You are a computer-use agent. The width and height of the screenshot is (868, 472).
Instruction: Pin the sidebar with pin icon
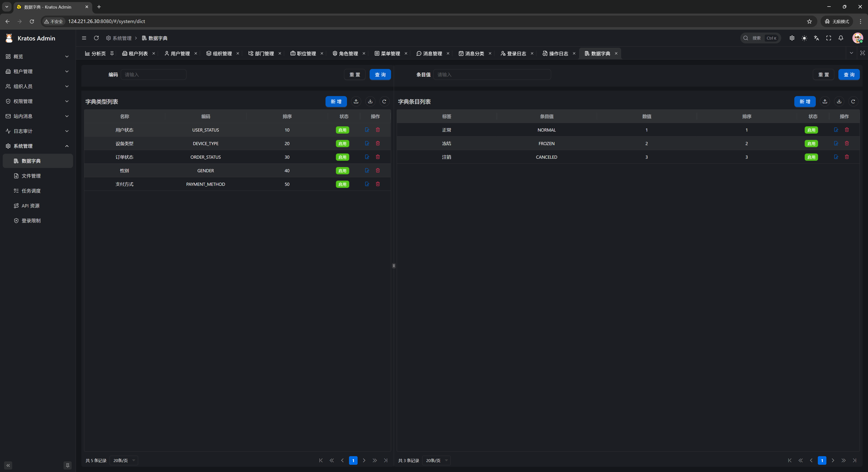tap(67, 465)
